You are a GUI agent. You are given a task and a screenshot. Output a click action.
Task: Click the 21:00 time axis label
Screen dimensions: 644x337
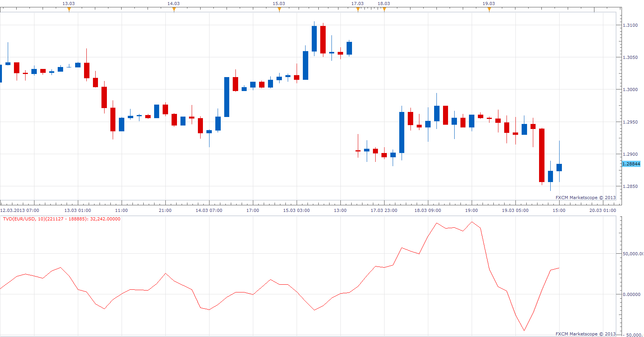point(165,210)
